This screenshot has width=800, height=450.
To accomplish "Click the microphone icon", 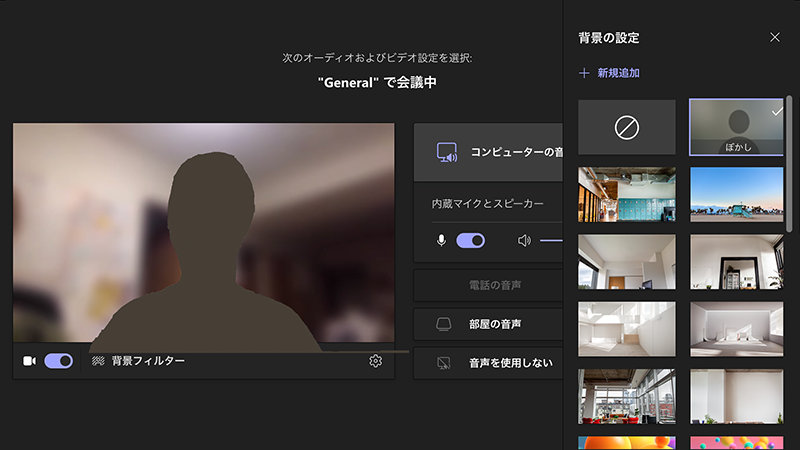I will pos(441,240).
